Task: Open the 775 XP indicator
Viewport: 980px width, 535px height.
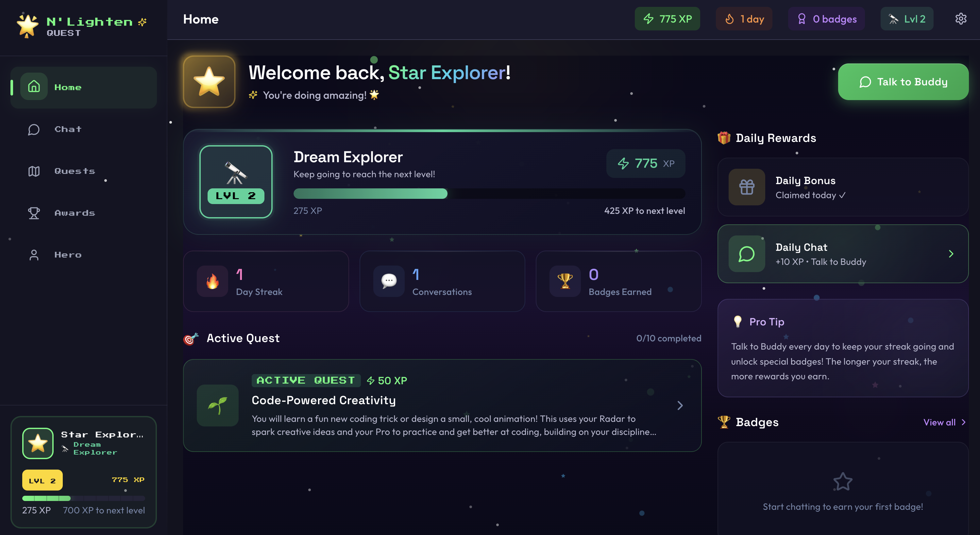Action: [x=667, y=18]
